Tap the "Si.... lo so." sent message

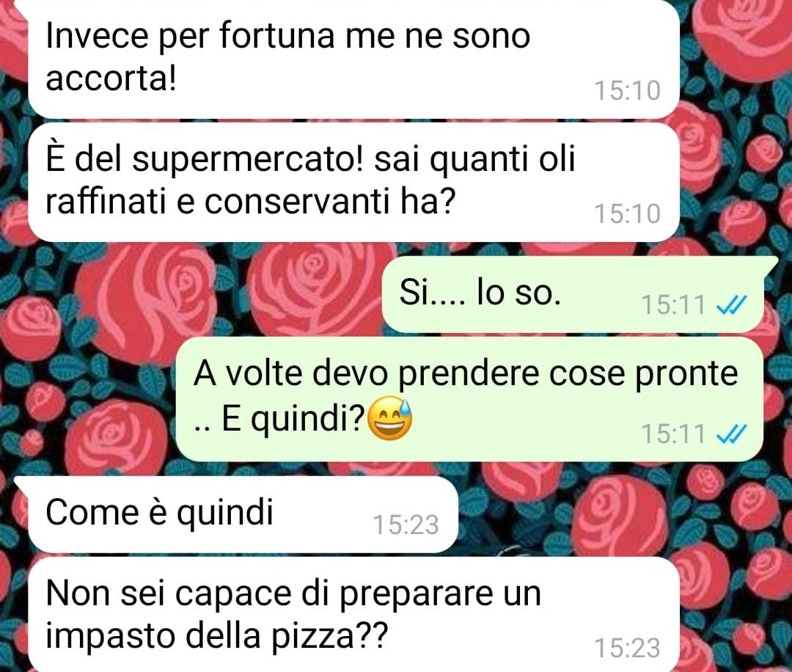pos(572,295)
